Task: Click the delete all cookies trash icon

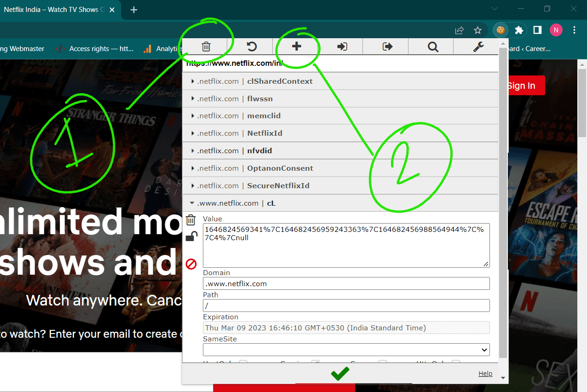Action: point(206,46)
